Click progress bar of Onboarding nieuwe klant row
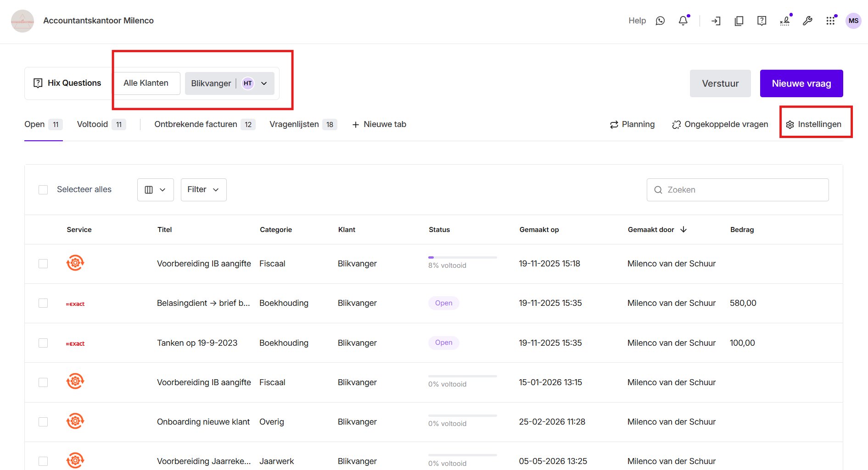Screen dimensions: 868x470 [463, 416]
